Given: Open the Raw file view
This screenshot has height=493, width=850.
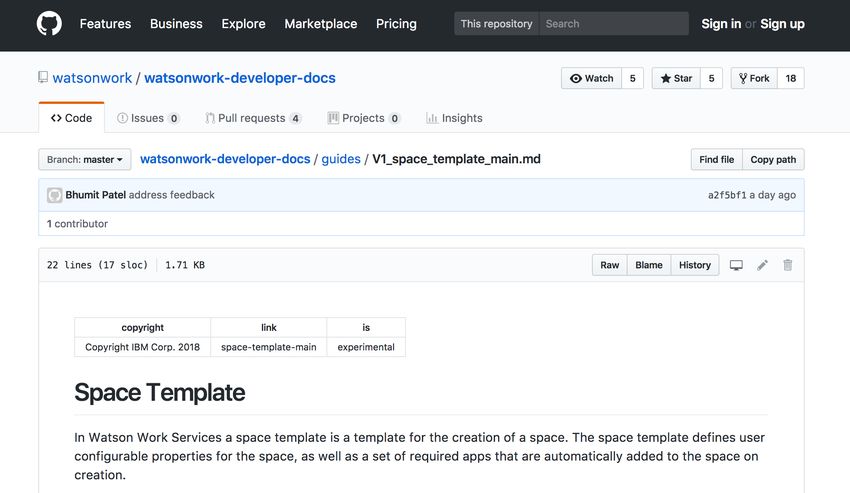Looking at the screenshot, I should [x=609, y=265].
